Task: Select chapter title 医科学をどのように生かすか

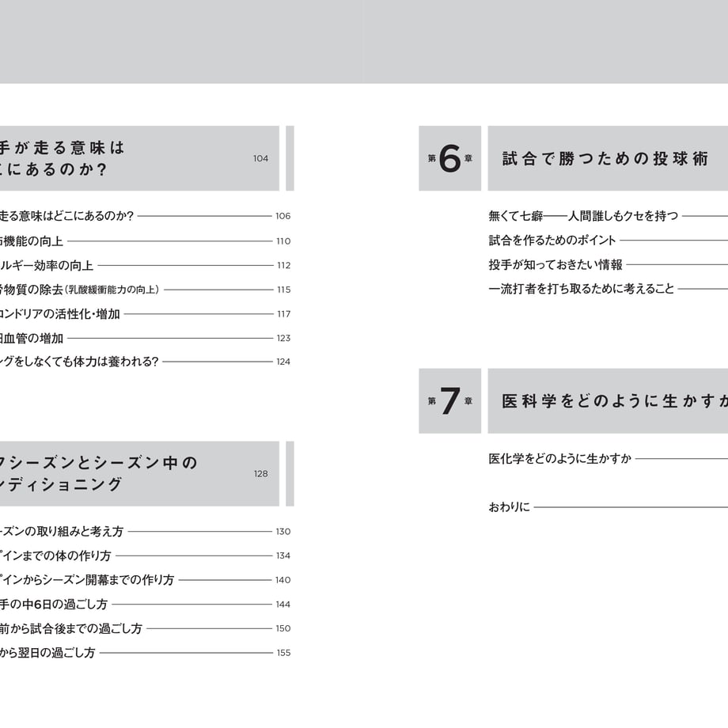Action: pyautogui.click(x=615, y=401)
